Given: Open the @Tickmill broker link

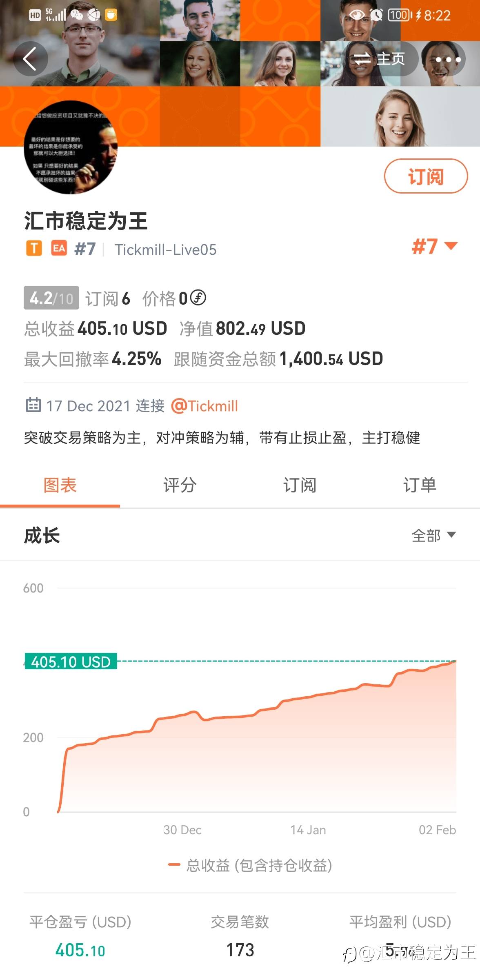Looking at the screenshot, I should [204, 406].
